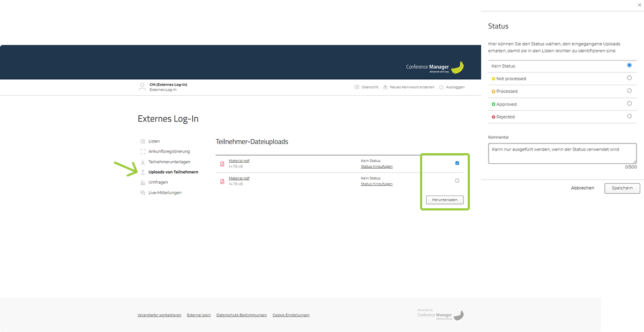This screenshot has height=332, width=644.
Task: Click the CM (Externes Log-In) username text
Action: click(x=168, y=85)
